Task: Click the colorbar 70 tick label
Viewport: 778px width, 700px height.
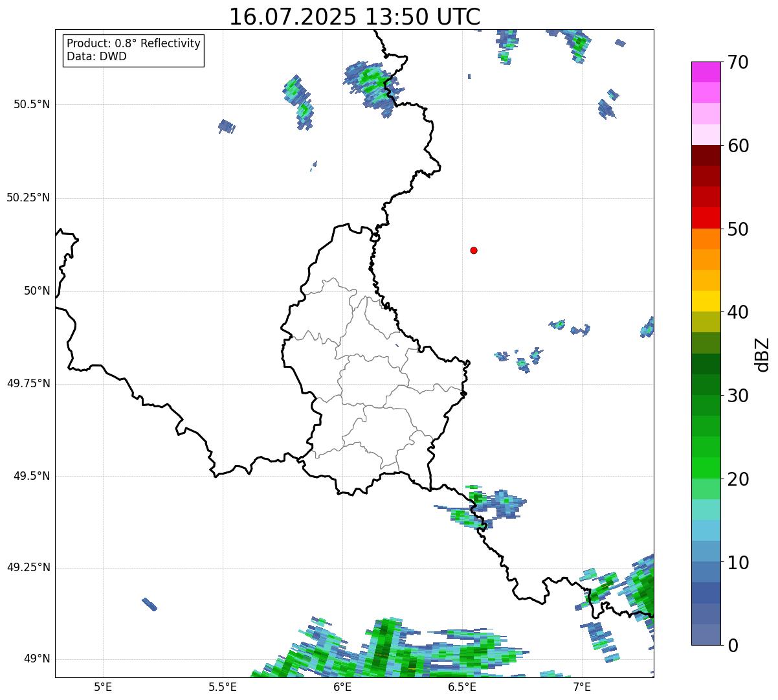Action: 738,62
